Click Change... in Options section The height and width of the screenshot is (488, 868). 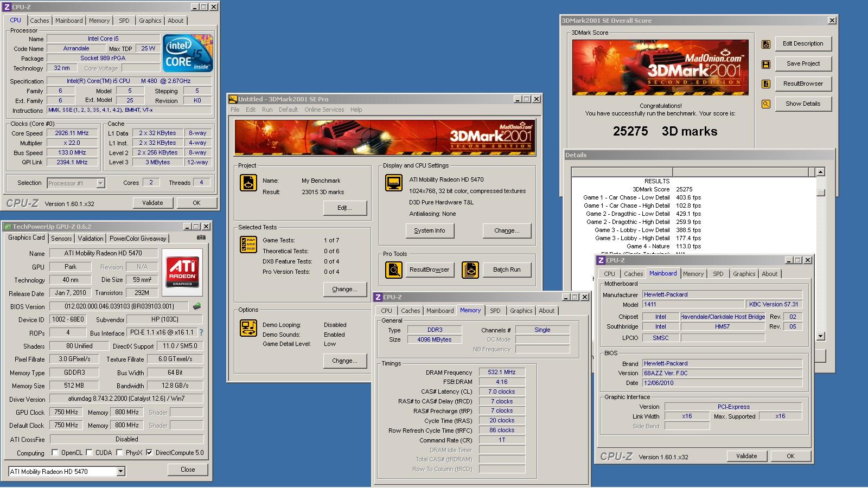[x=344, y=361]
